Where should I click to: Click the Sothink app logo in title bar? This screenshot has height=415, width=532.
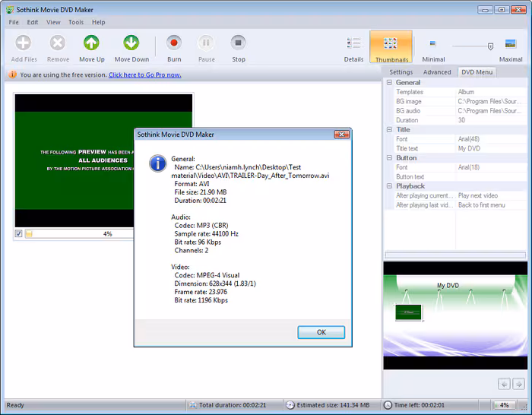pos(10,10)
